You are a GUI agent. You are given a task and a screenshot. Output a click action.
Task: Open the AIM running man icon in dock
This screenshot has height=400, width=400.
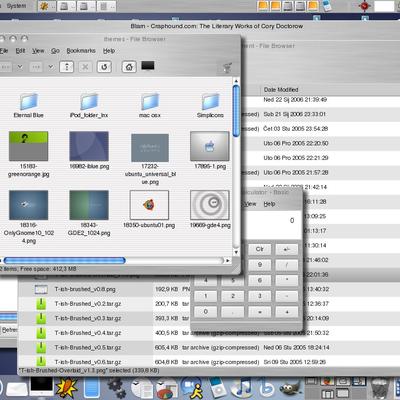point(192,388)
